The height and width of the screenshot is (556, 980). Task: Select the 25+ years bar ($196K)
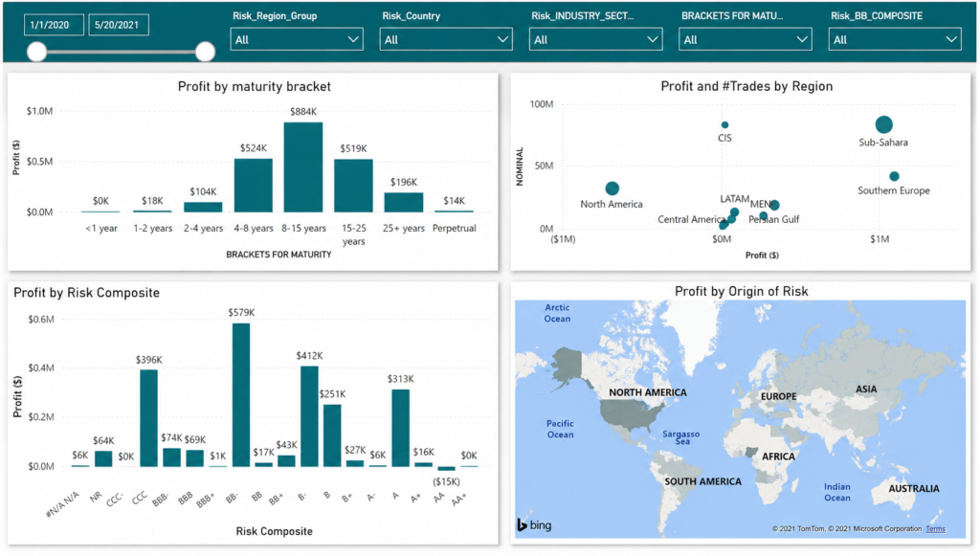(x=403, y=203)
